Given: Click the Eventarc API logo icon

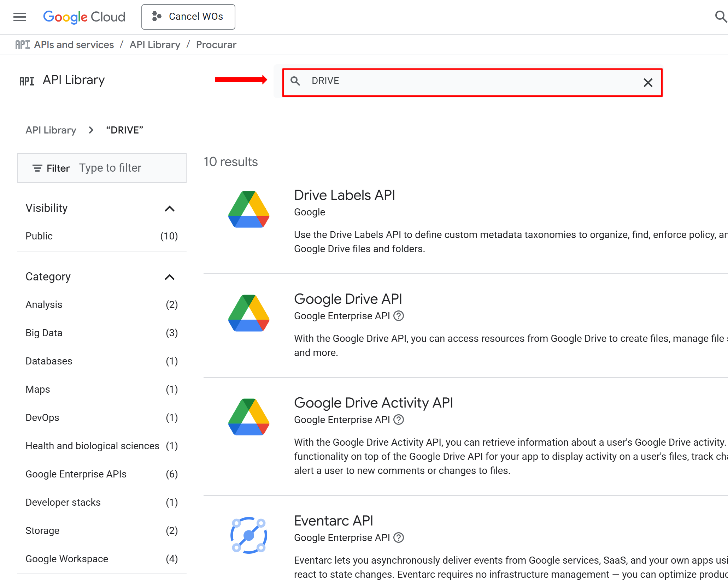Looking at the screenshot, I should click(249, 535).
